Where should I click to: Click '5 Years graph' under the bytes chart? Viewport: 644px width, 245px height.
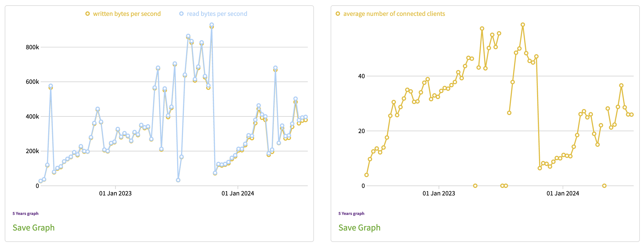[25, 214]
